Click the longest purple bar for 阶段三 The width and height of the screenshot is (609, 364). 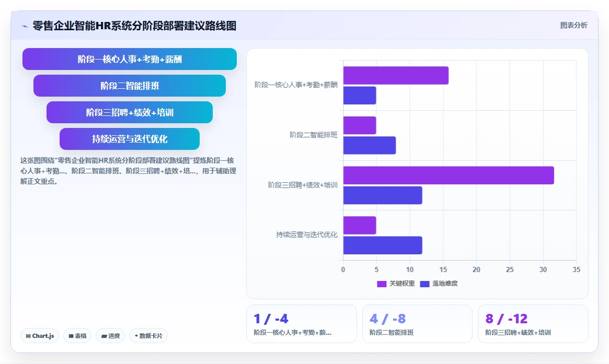pyautogui.click(x=449, y=175)
